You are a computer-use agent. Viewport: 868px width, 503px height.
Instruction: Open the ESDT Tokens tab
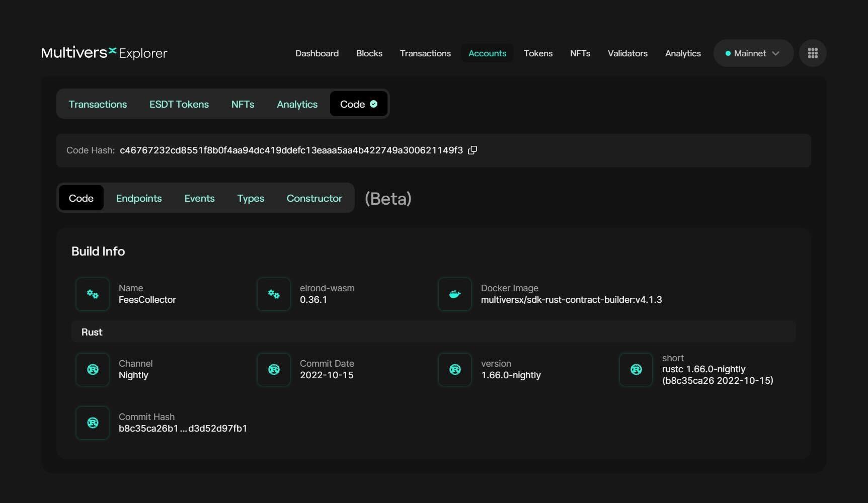coord(179,104)
